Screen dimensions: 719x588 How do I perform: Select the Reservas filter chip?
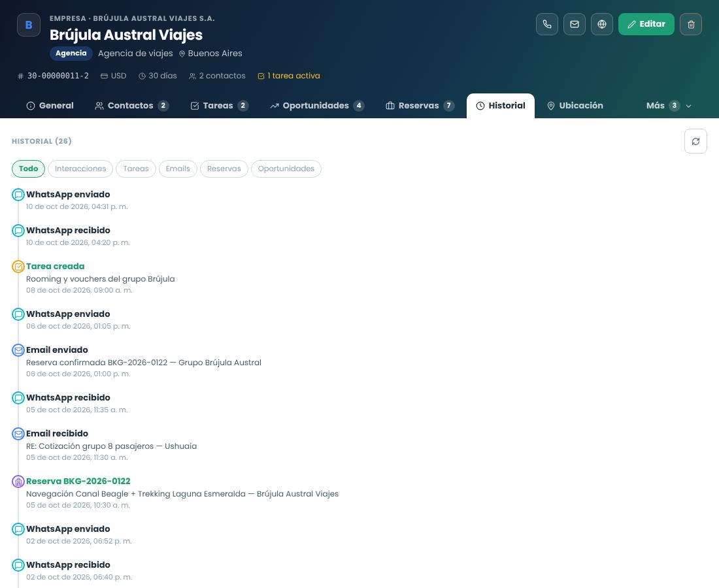pos(224,169)
